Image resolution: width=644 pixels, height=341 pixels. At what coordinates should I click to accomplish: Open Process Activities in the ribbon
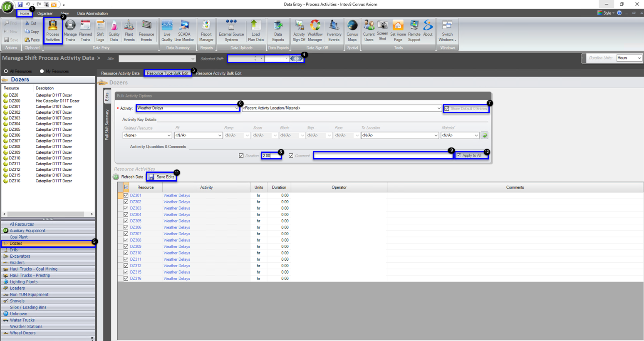pos(53,31)
